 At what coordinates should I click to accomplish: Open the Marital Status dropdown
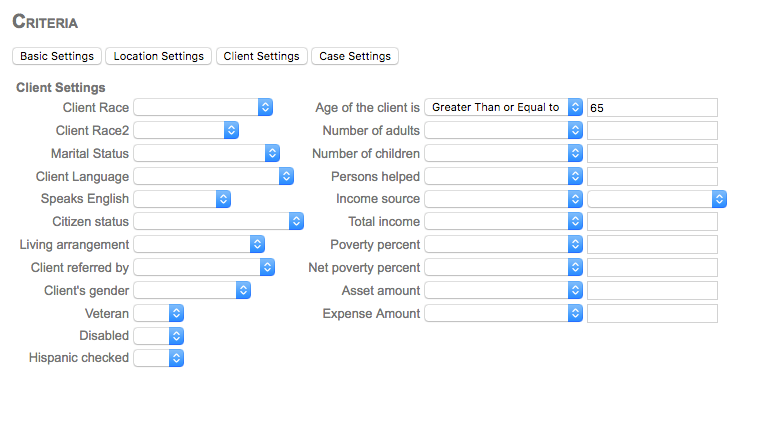click(x=206, y=153)
